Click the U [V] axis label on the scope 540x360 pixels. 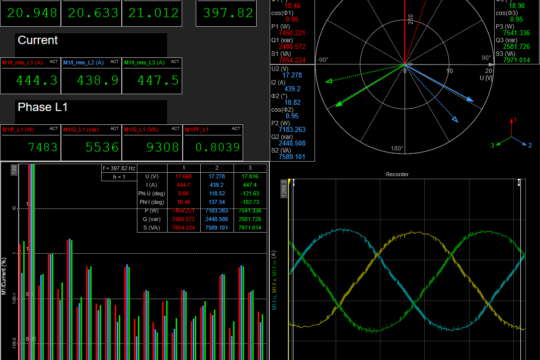(486, 78)
